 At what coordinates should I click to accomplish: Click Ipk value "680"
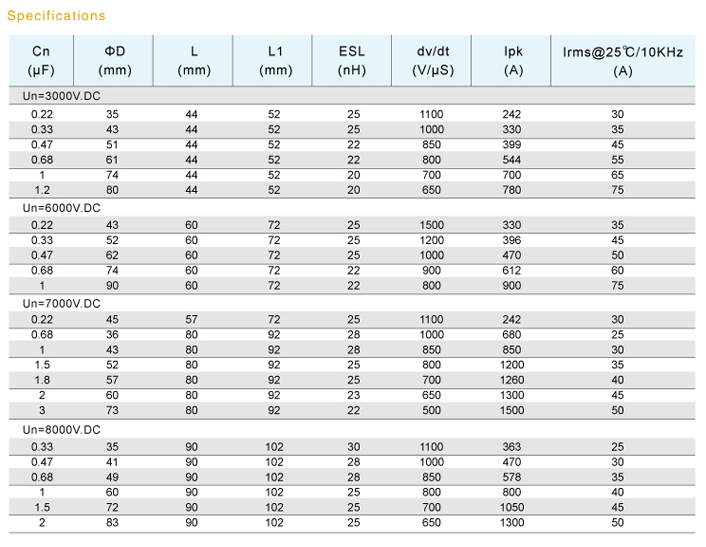click(512, 335)
